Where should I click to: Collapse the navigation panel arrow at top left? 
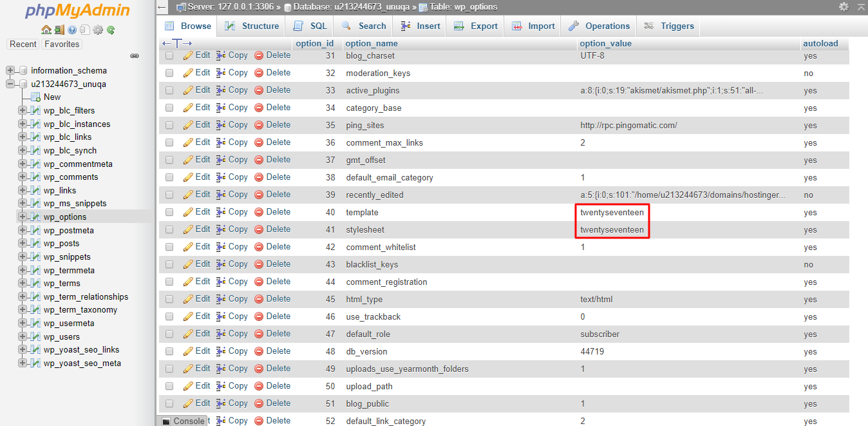162,7
